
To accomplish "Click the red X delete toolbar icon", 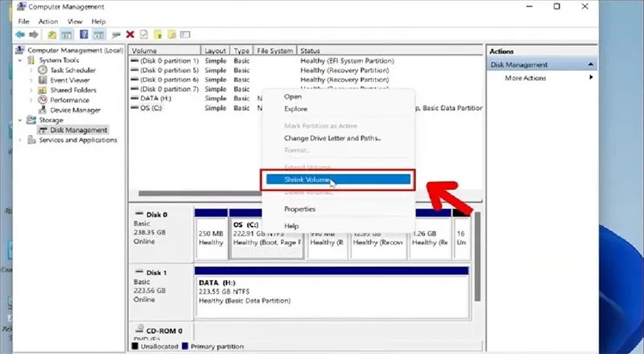I will tap(130, 35).
